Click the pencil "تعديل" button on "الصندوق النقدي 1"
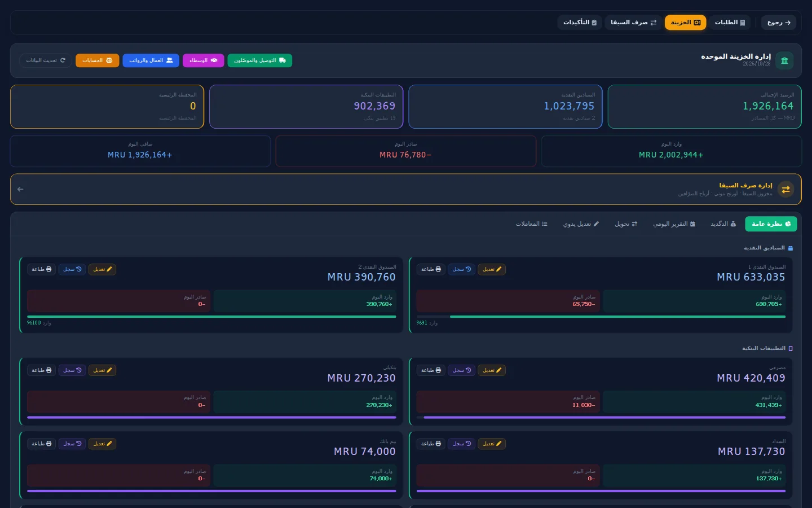This screenshot has height=508, width=812. pyautogui.click(x=492, y=269)
